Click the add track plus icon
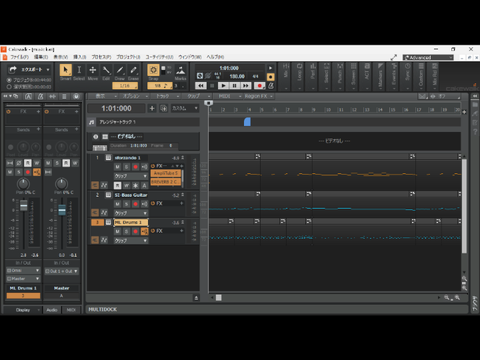The height and width of the screenshot is (360, 480). click(152, 108)
